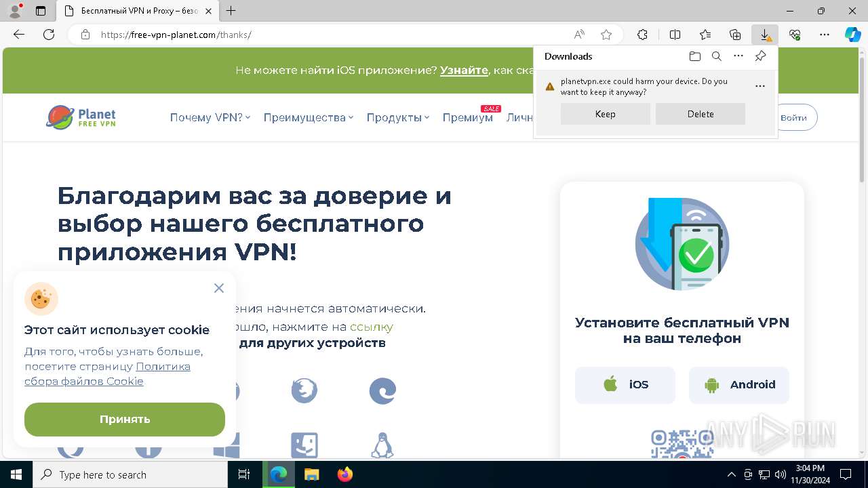Open Edge Settings and more menu
The image size is (868, 488).
825,35
